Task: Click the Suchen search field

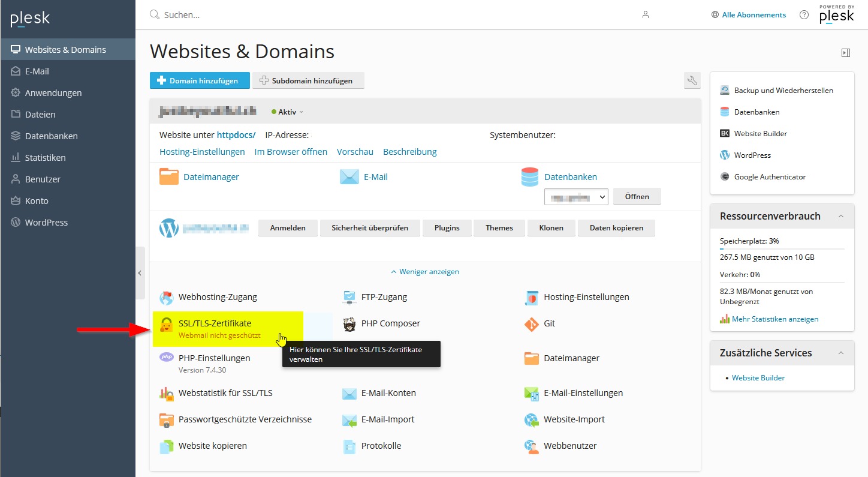Action: tap(360, 15)
